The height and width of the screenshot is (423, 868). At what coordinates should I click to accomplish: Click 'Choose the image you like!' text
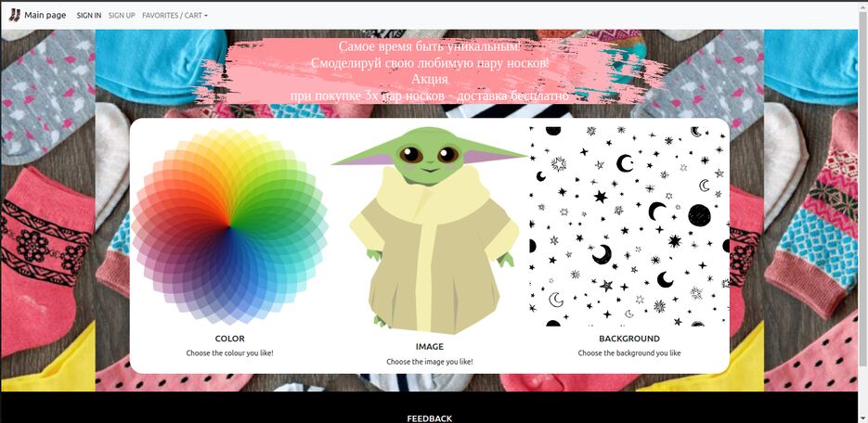point(430,362)
